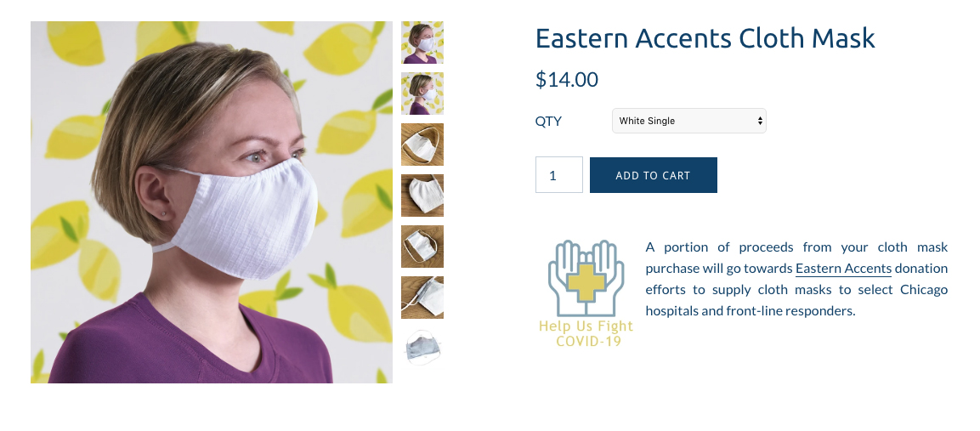Choose sixth thumbnail showing mask tie strings

tap(422, 298)
